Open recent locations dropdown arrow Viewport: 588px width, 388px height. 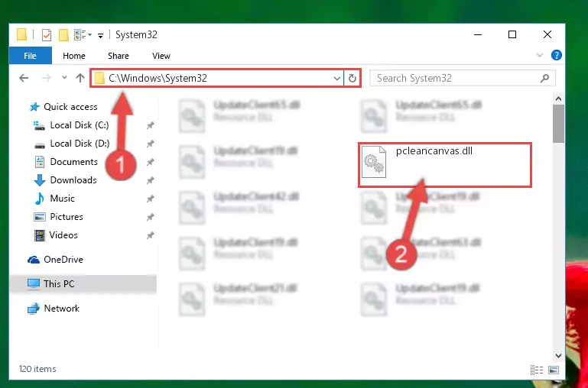coord(64,78)
